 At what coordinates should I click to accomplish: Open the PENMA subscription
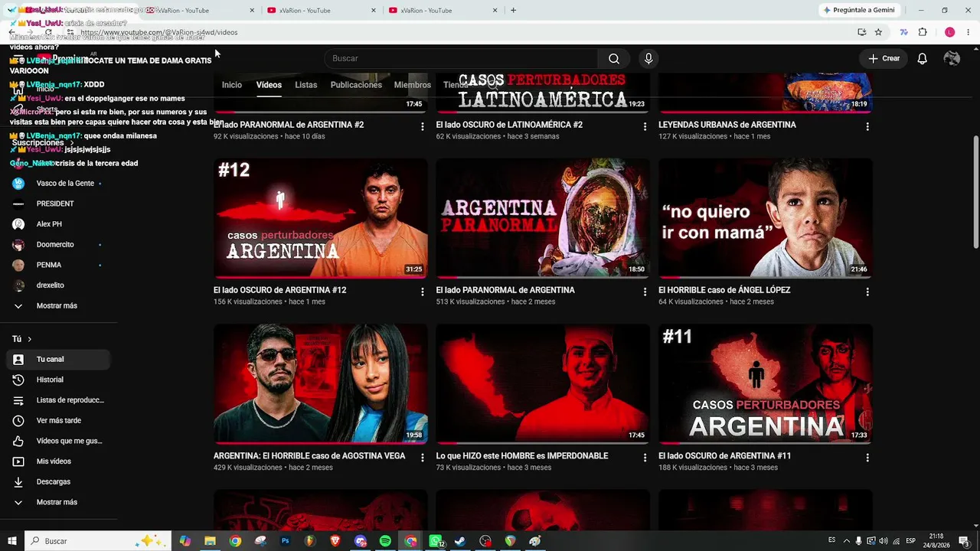coord(58,265)
